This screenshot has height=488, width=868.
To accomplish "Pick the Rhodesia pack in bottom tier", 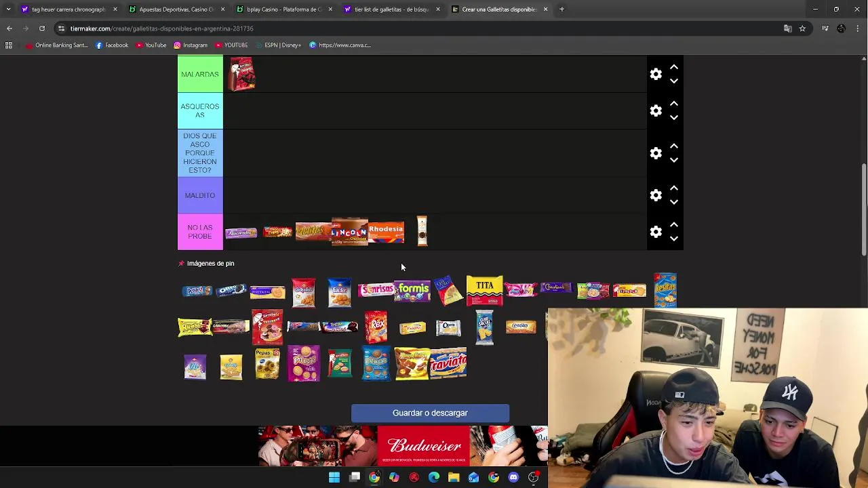I will (386, 231).
